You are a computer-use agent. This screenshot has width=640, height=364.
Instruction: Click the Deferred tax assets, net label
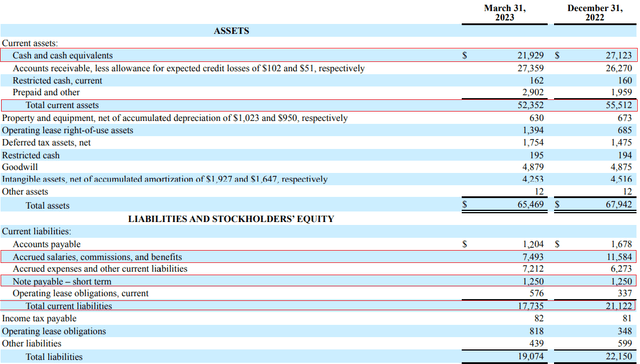coord(46,142)
